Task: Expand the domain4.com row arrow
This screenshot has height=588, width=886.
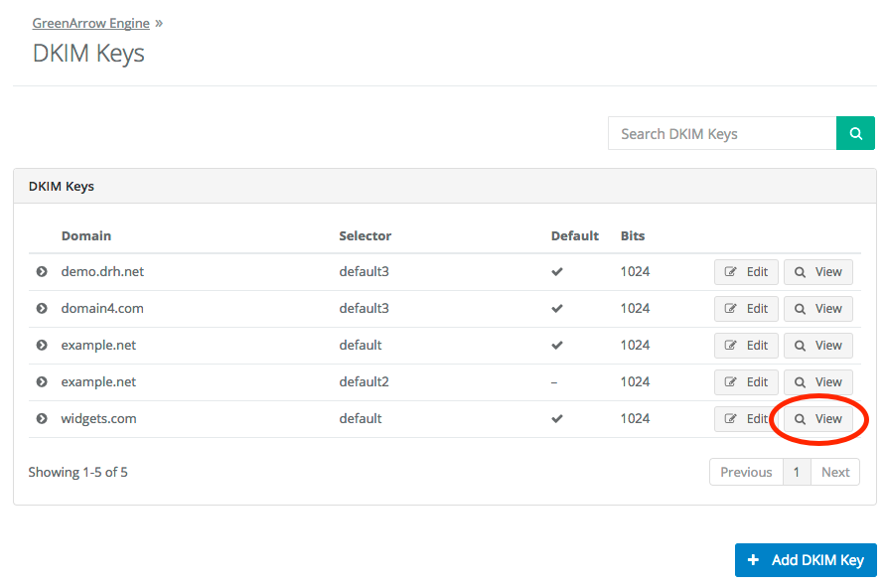Action: pos(42,309)
